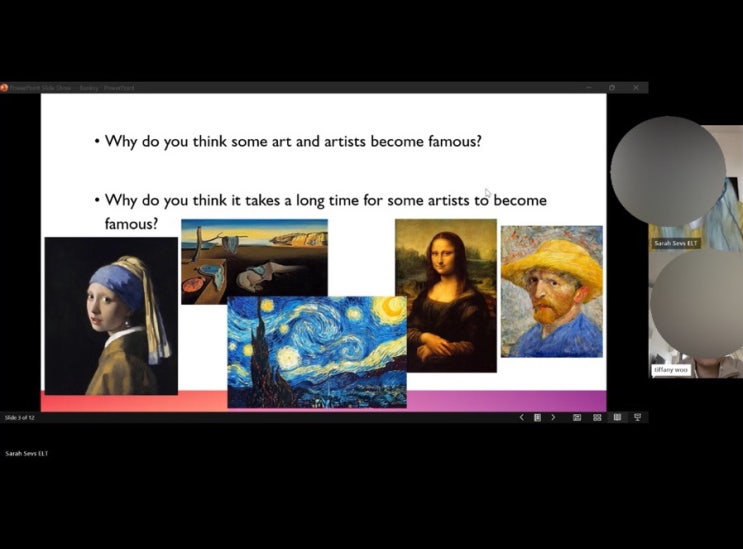The width and height of the screenshot is (743, 549).
Task: Advance to the next slide arrow
Action: [553, 417]
